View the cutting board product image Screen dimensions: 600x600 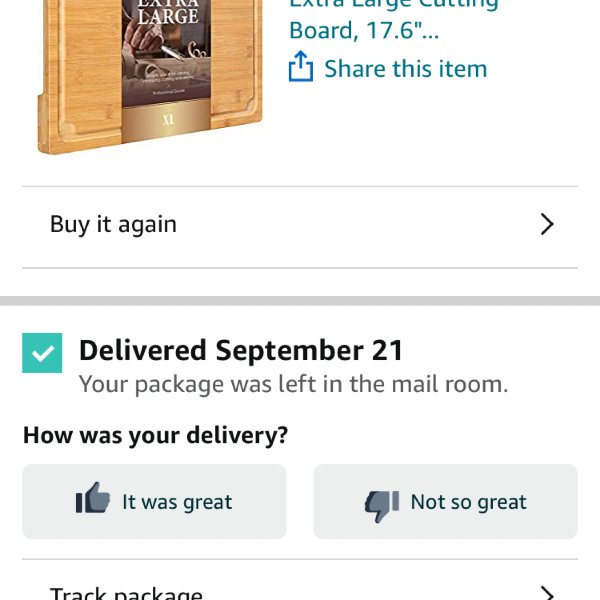(x=150, y=77)
